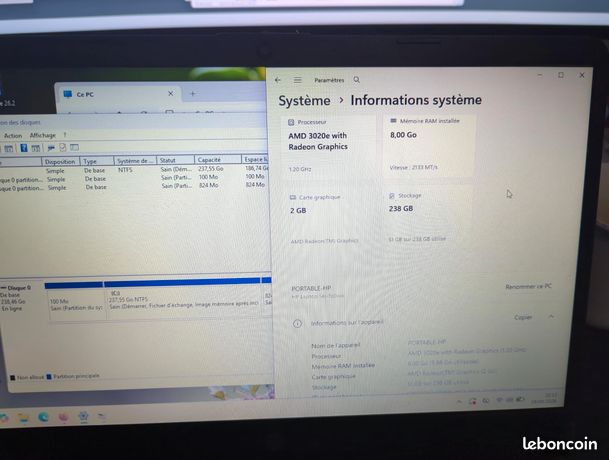Click Renommer ce PC button
This screenshot has width=609, height=460.
pos(528,286)
